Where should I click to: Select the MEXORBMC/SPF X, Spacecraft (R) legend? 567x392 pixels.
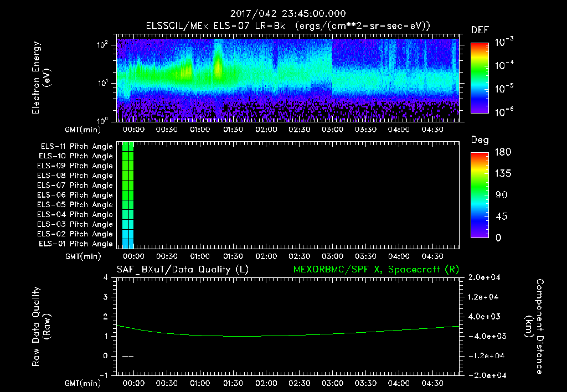point(376,270)
